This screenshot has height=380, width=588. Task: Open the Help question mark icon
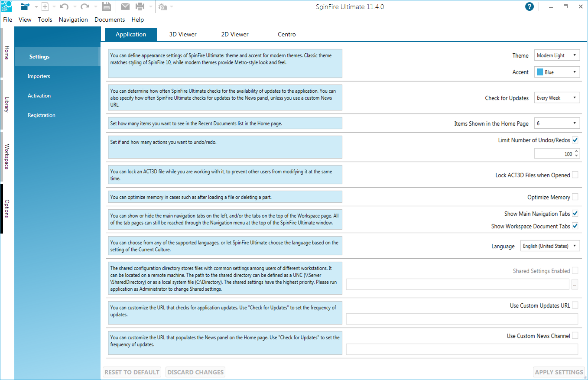click(529, 6)
